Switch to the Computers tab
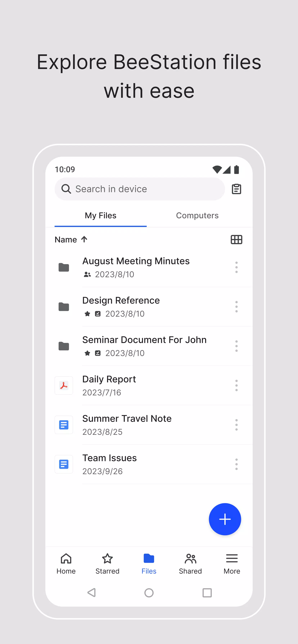 point(197,215)
